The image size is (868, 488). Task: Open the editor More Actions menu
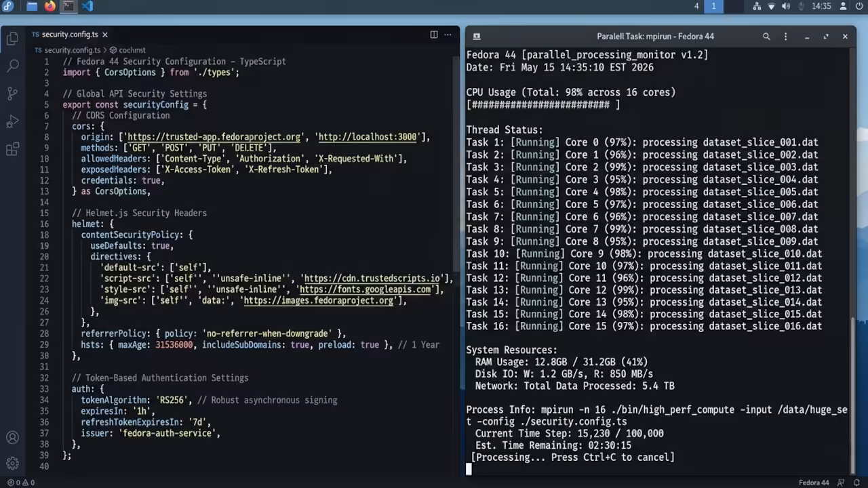[448, 35]
